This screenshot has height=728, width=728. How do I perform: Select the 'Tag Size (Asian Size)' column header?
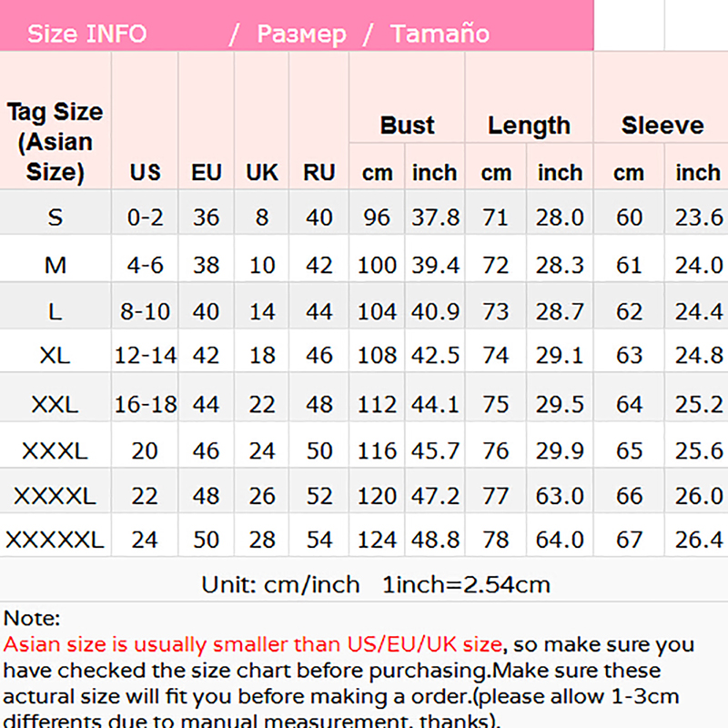click(56, 142)
